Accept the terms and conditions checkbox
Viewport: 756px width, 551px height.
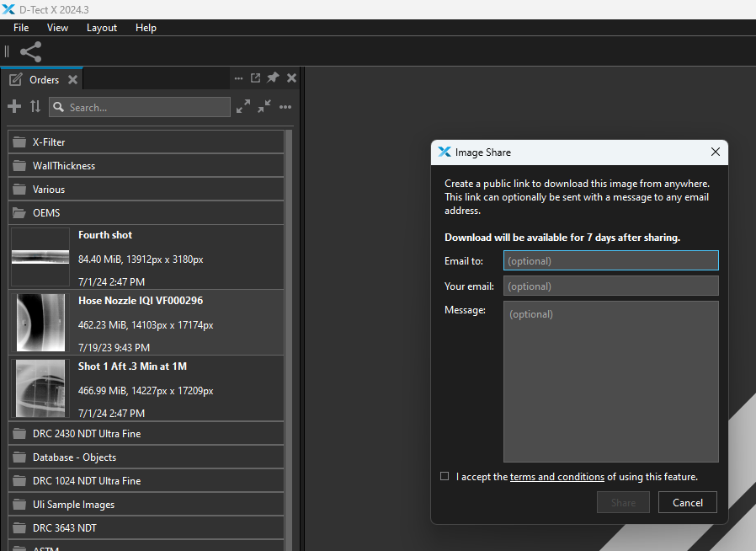(445, 476)
